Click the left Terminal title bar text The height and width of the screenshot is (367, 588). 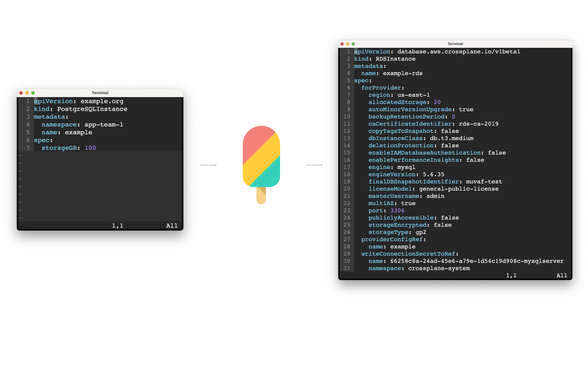click(x=100, y=93)
